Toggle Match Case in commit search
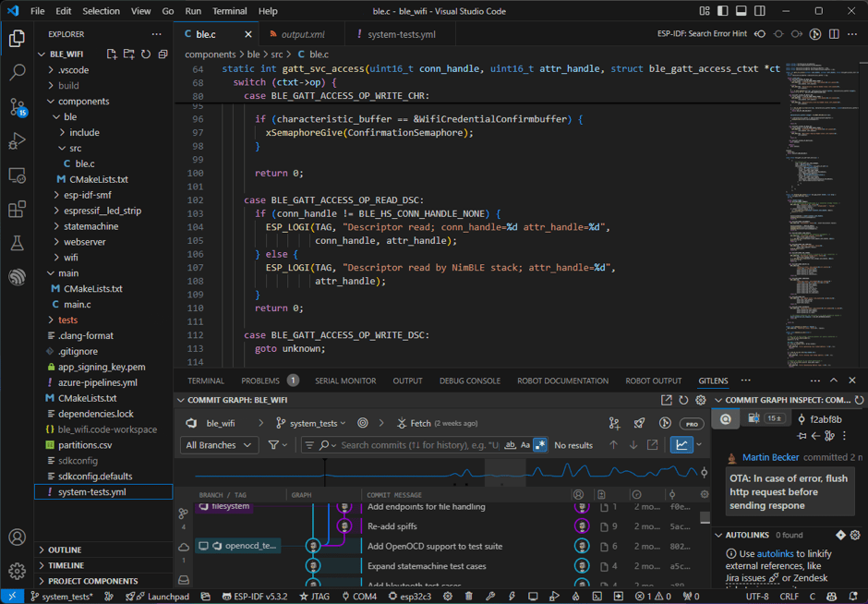Screen dimensions: 868x604 524,445
